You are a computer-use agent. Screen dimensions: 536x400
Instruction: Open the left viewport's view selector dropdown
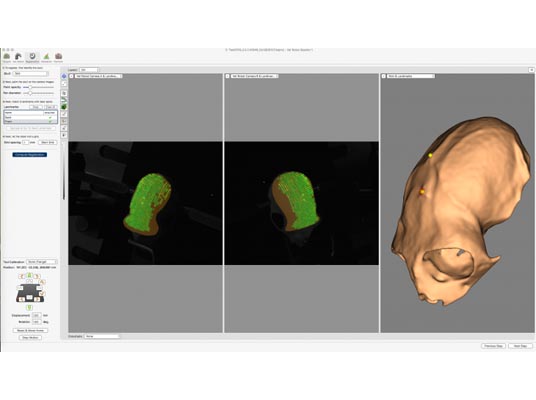pos(98,76)
